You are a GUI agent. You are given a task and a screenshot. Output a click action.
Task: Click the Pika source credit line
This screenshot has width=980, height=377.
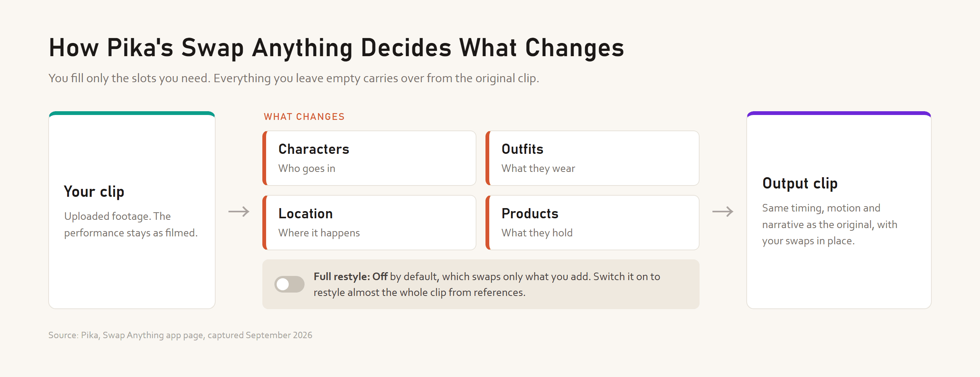click(x=180, y=335)
